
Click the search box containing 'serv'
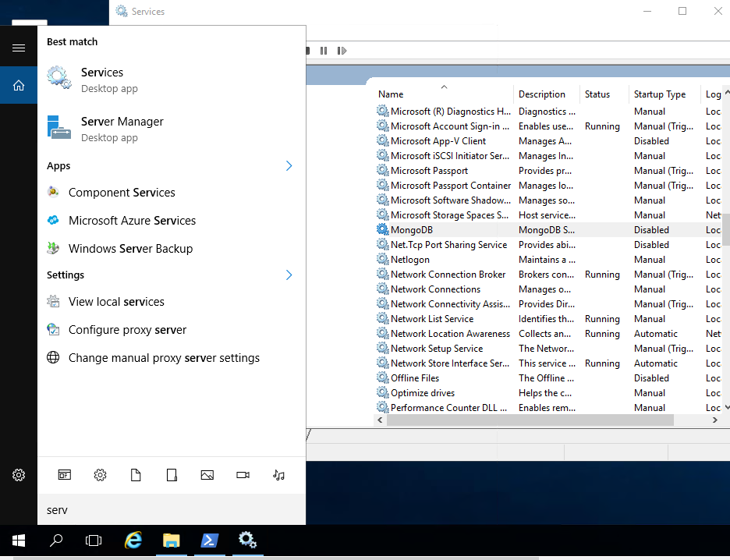point(172,510)
